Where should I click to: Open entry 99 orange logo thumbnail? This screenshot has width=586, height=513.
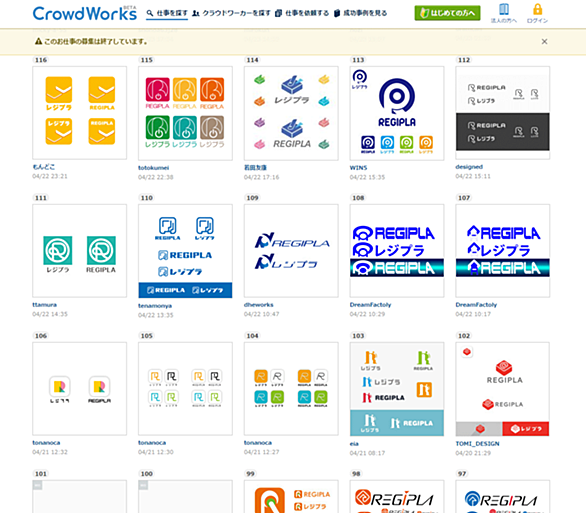point(291,497)
